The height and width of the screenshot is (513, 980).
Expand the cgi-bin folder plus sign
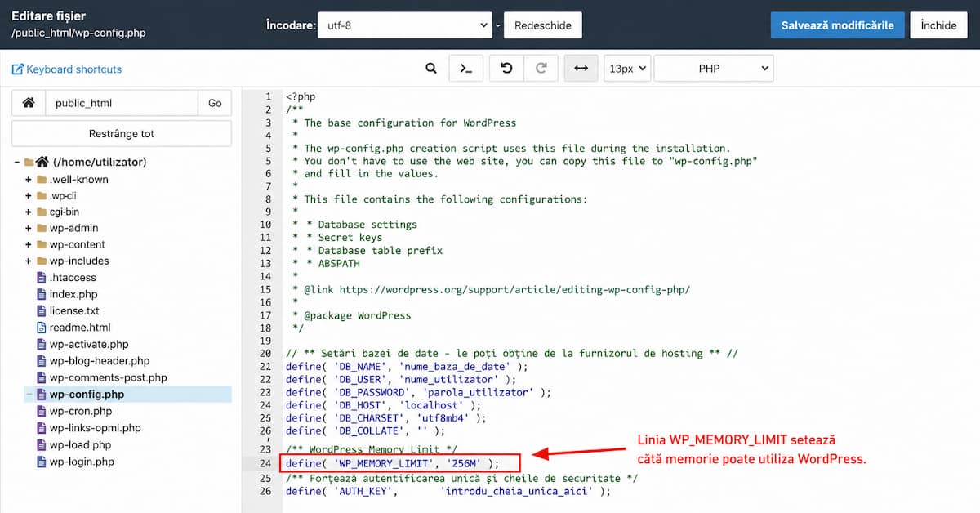(29, 212)
